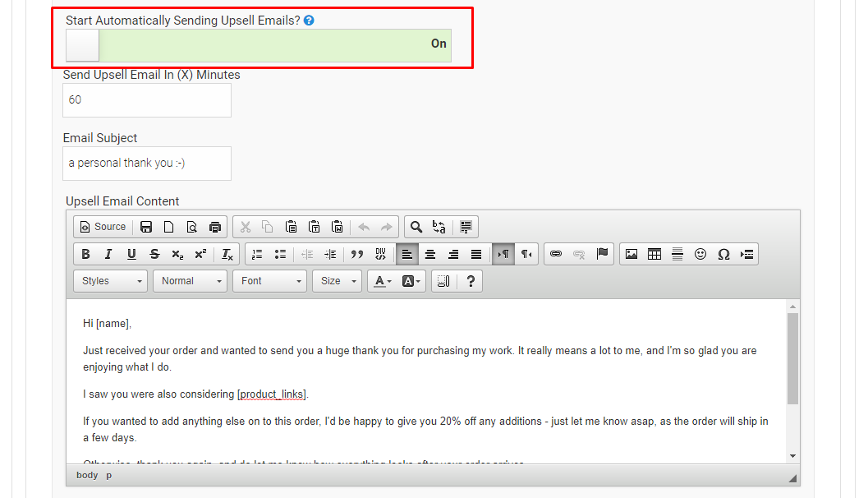Insert a numbered list
Image resolution: width=868 pixels, height=498 pixels.
(257, 254)
